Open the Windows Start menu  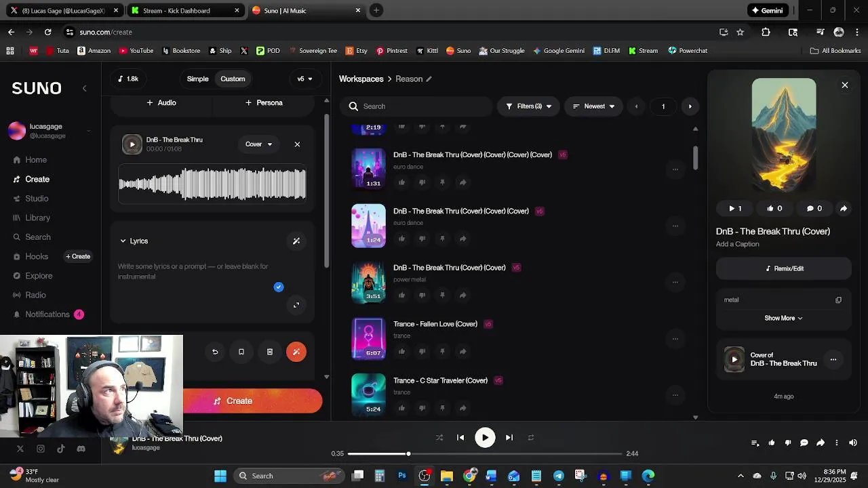220,476
